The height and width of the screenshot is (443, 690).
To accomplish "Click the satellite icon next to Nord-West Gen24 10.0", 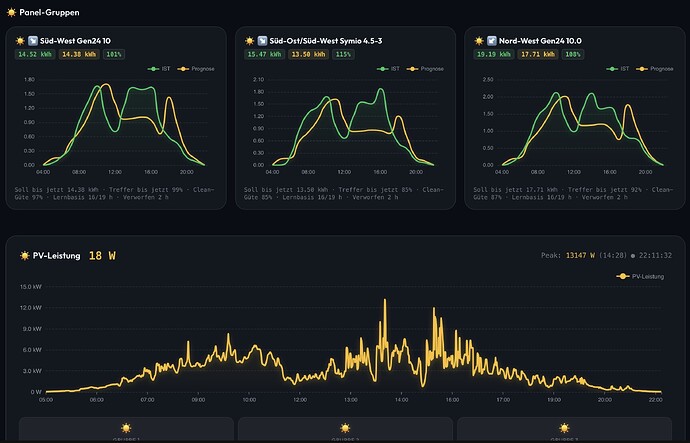I will point(492,41).
